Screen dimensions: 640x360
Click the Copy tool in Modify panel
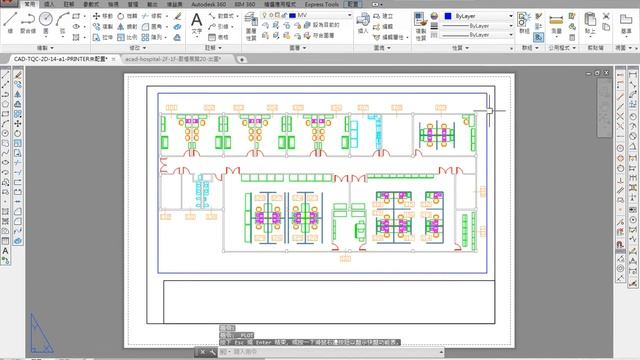pos(102,27)
